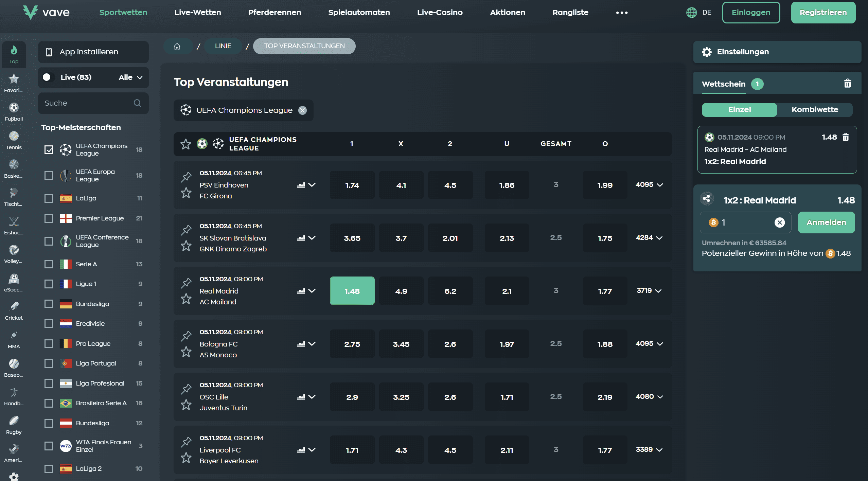Open more navigation items (three dots)
This screenshot has height=481, width=868.
pos(622,13)
